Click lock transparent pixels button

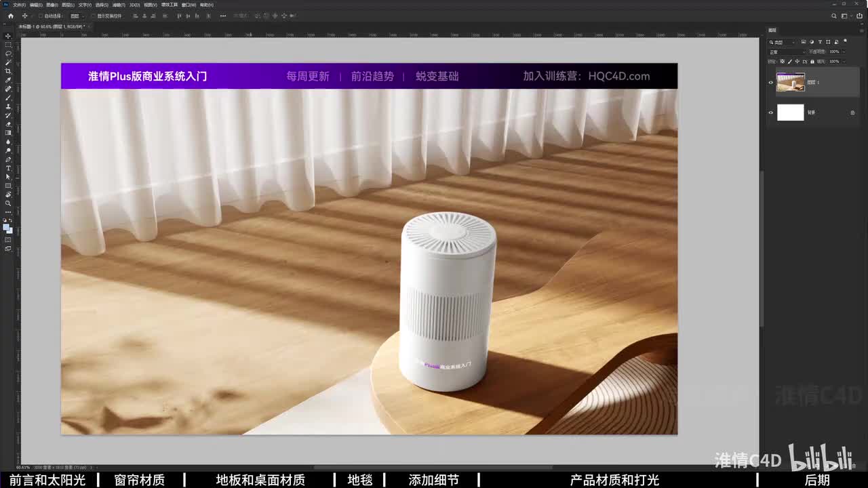(x=783, y=61)
